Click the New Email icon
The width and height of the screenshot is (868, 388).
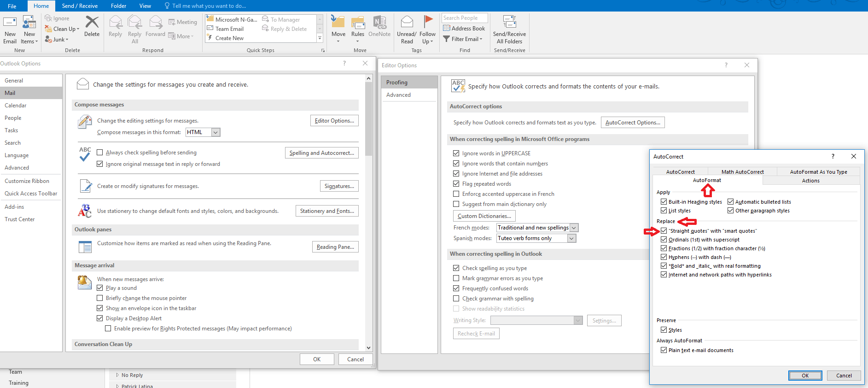click(10, 22)
